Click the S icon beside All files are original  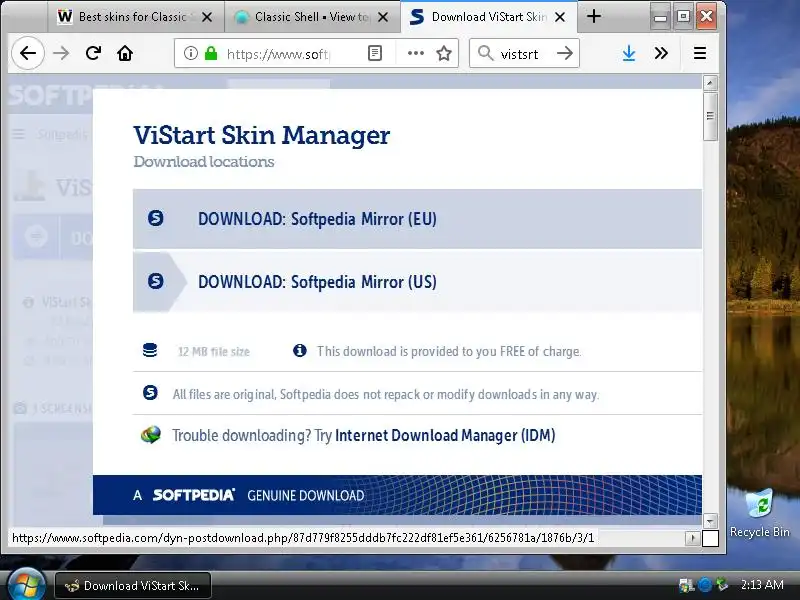click(150, 393)
